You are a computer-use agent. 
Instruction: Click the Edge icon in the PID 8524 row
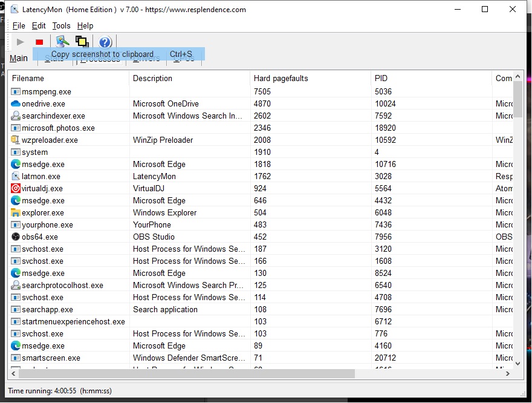pos(16,274)
